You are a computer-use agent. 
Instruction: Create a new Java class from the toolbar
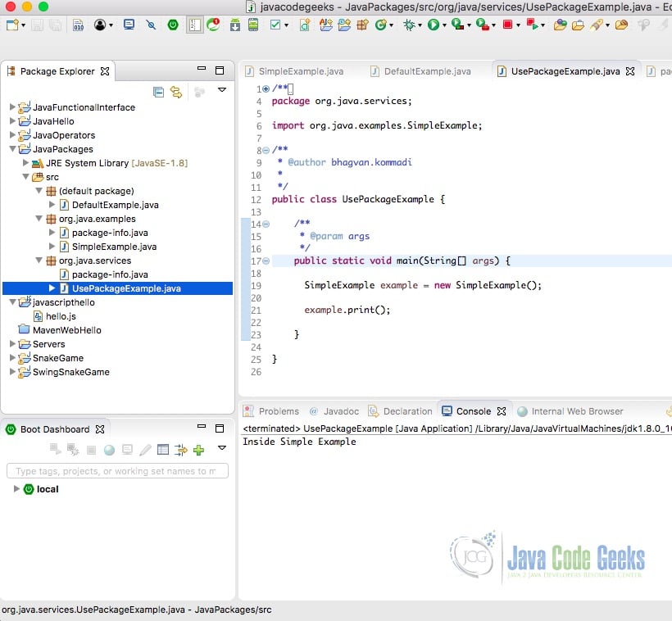click(x=379, y=25)
